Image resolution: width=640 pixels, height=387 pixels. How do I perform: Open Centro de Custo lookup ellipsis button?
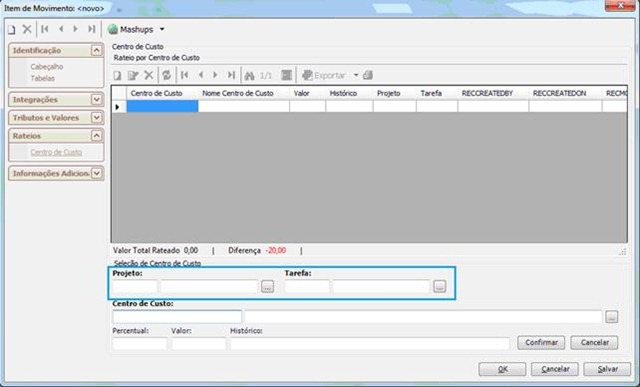pos(611,317)
